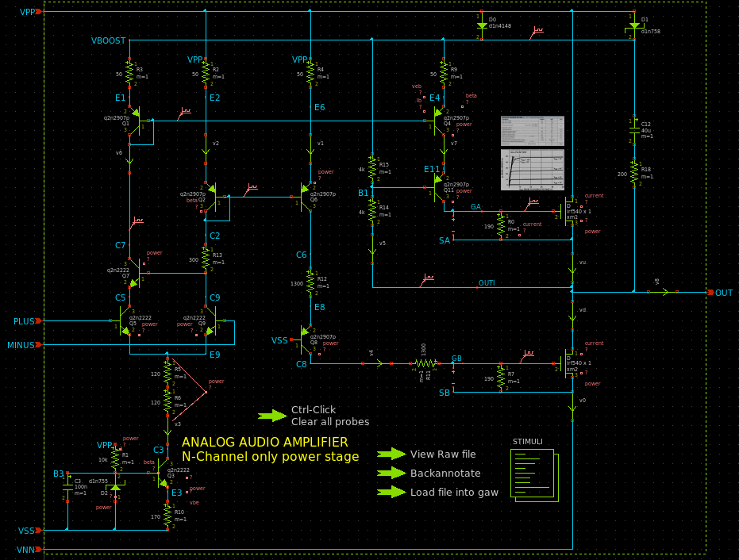The width and height of the screenshot is (739, 560).
Task: Click the Load file into gaw text
Action: [x=454, y=492]
